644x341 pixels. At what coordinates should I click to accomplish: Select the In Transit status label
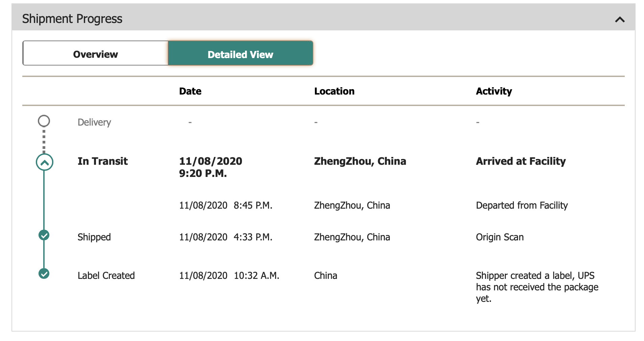click(x=103, y=161)
